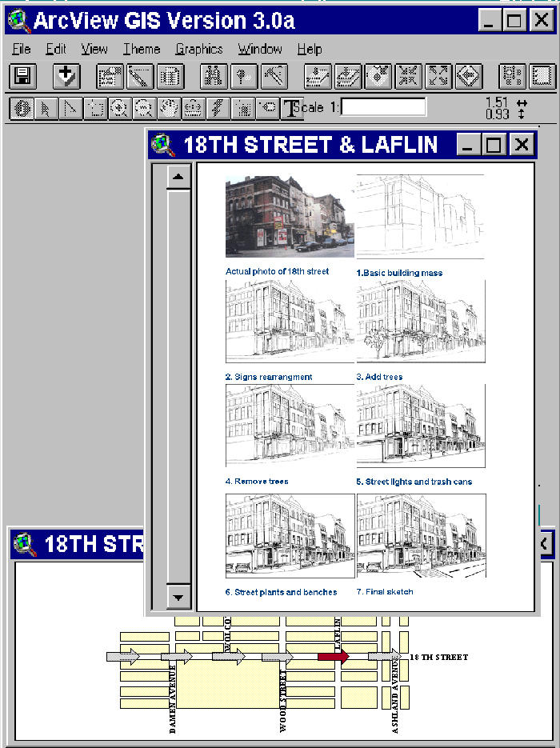Open the Query Builder hammer icon
The image size is (560, 748).
click(274, 77)
